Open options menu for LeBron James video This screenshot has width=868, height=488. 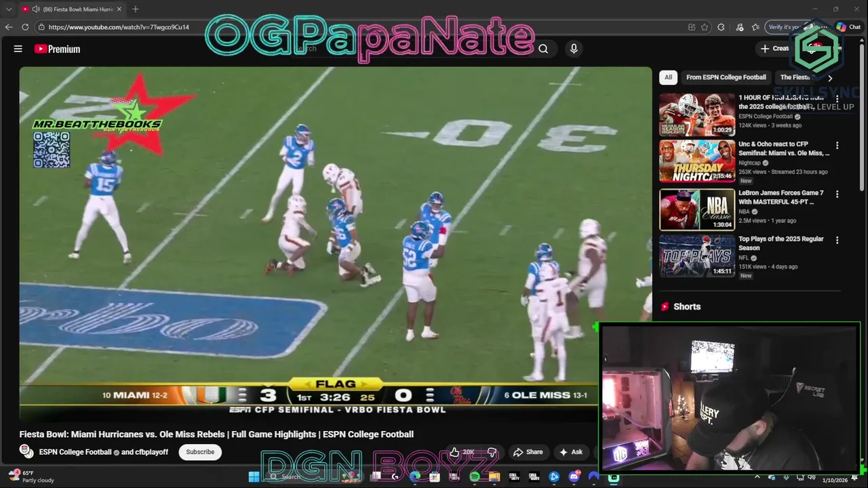(837, 194)
